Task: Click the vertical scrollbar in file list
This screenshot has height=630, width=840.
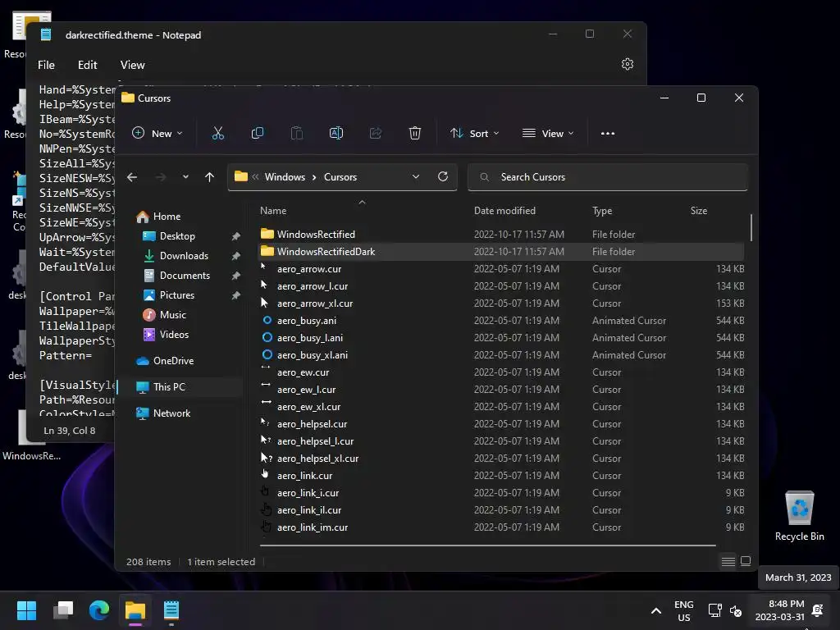Action: [751, 228]
